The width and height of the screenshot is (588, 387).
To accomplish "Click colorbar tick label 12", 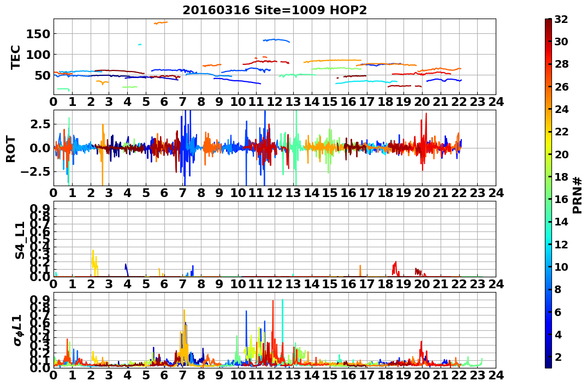I will [x=561, y=244].
